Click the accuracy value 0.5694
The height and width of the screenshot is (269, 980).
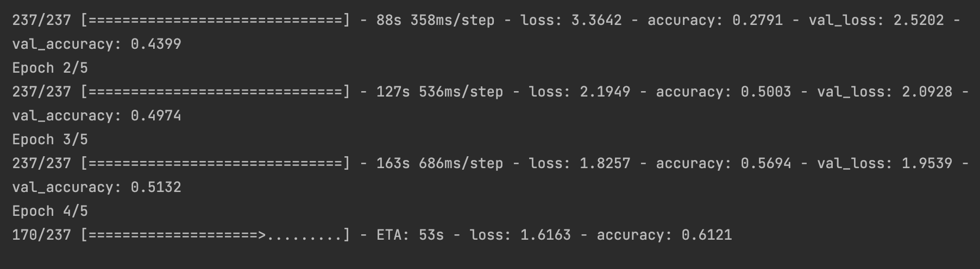click(x=765, y=163)
